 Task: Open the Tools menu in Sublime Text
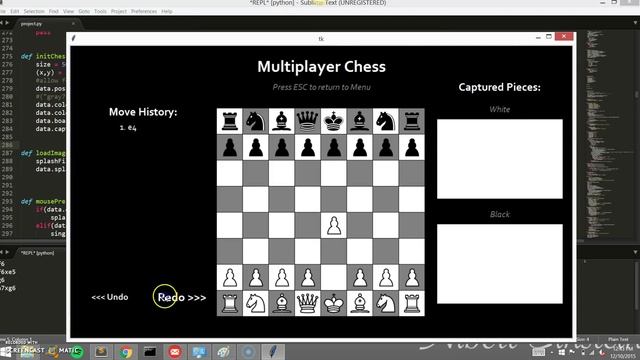[x=100, y=11]
